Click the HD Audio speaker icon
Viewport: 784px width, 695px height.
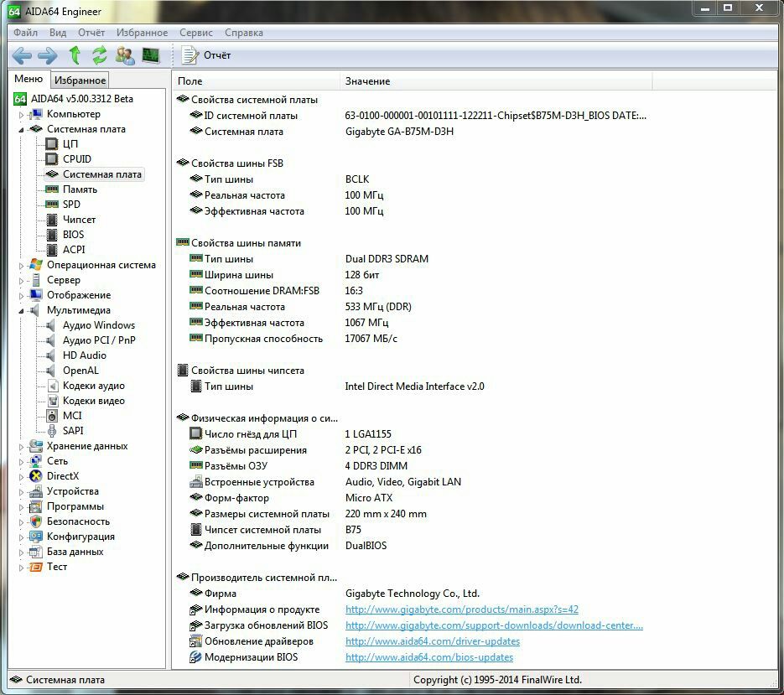51,355
